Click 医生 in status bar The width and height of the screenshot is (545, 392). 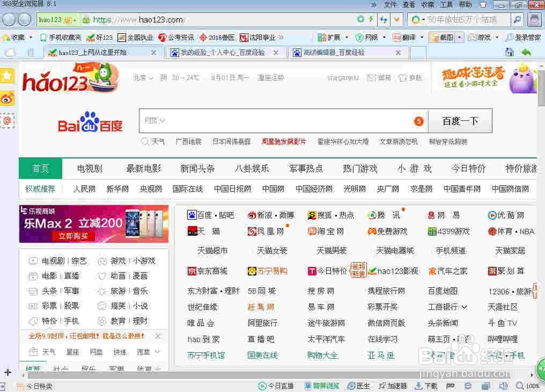click(359, 386)
